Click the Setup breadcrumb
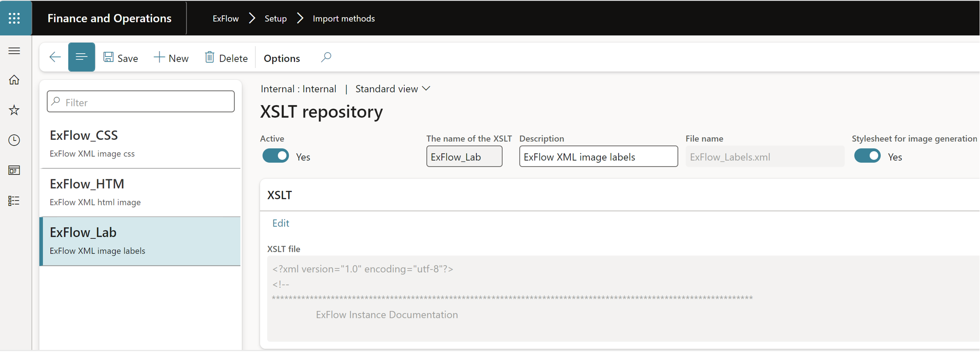The width and height of the screenshot is (980, 352). pyautogui.click(x=276, y=18)
